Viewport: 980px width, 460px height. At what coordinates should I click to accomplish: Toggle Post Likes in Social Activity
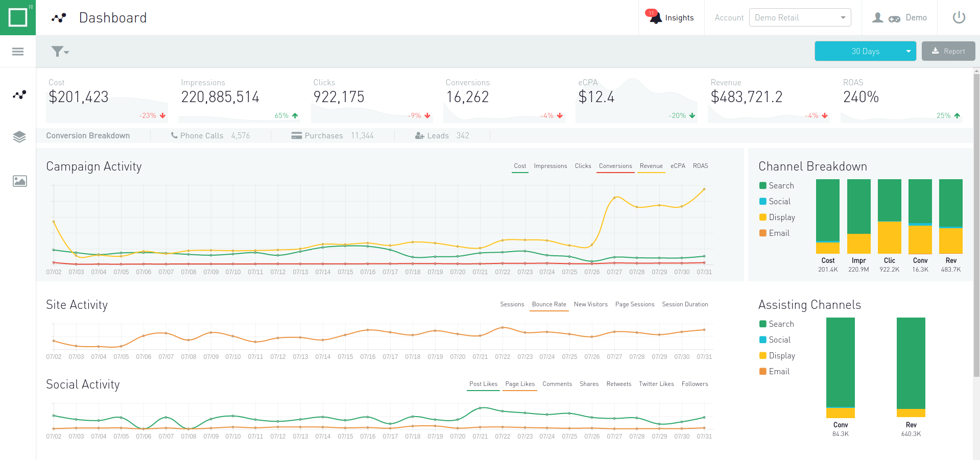click(483, 384)
